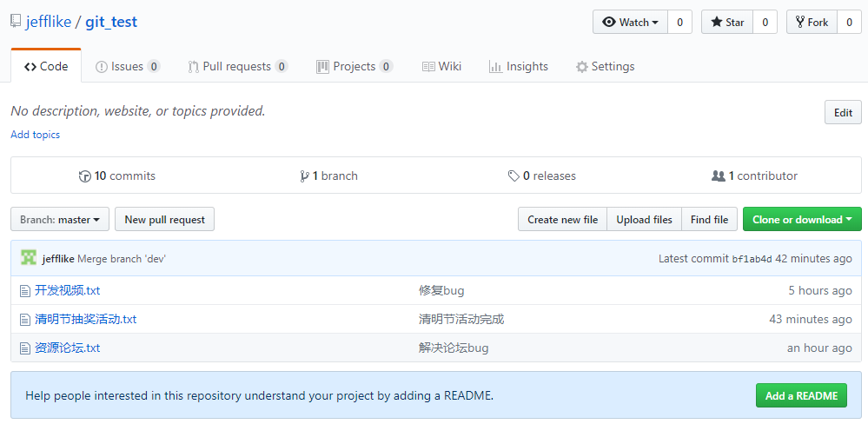
Task: Click the commit message 解决论坛bug
Action: pyautogui.click(x=454, y=348)
